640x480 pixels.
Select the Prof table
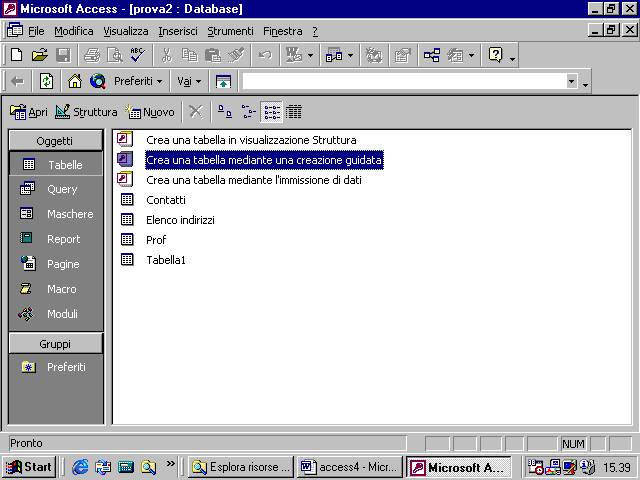(144, 240)
